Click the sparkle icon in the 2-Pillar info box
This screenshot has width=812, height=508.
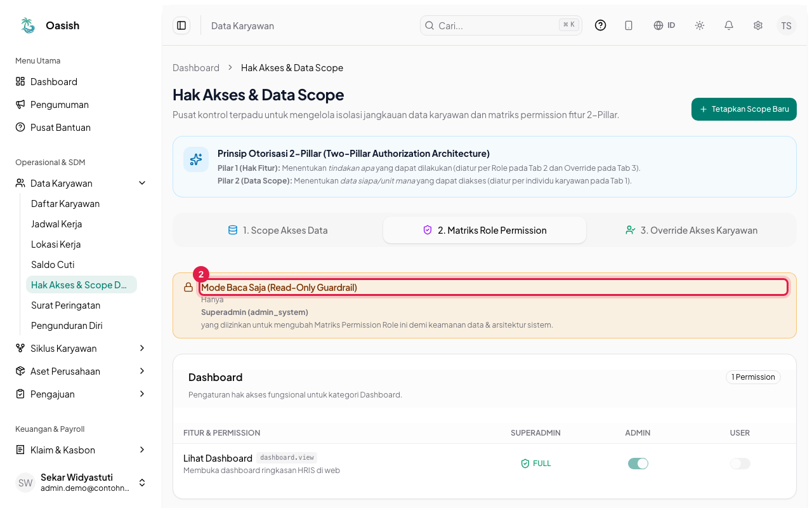tap(196, 159)
